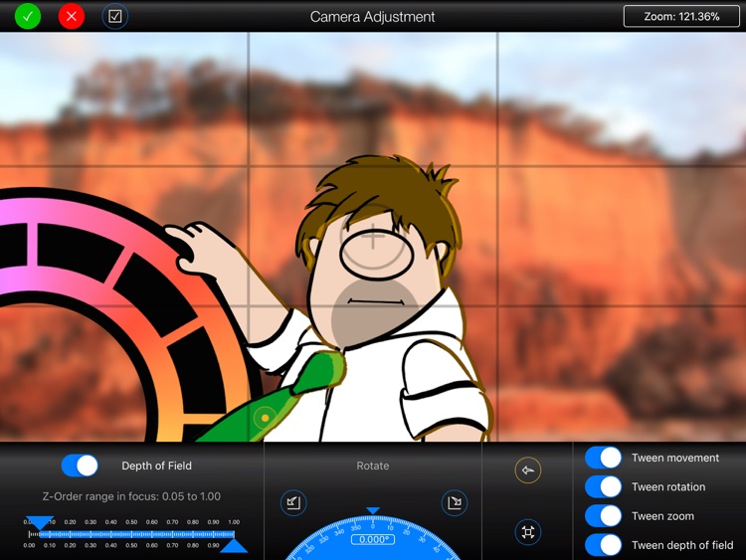Viewport: 746px width, 560px height.
Task: Turn off Depth of Field switch
Action: [80, 466]
